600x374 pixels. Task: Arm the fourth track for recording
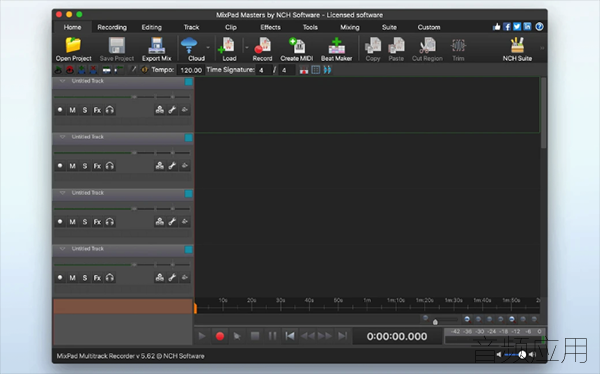pos(60,278)
